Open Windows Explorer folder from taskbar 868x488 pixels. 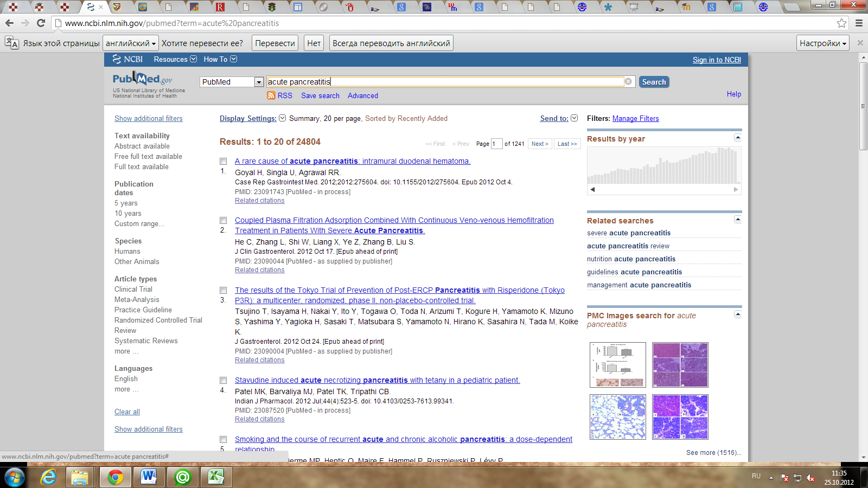point(80,477)
